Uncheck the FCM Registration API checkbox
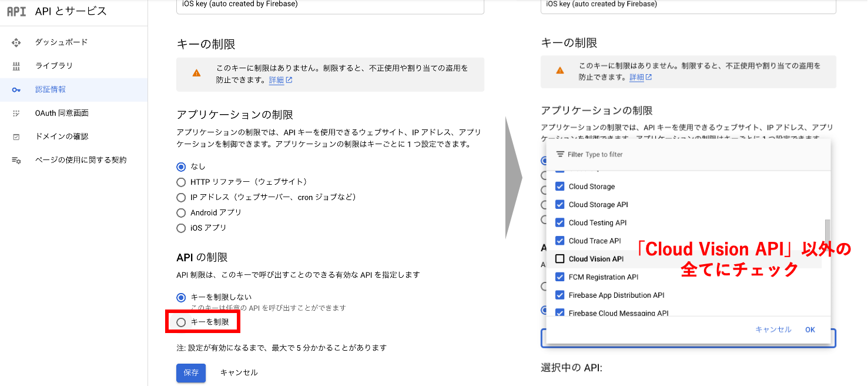The image size is (868, 386). [x=559, y=277]
